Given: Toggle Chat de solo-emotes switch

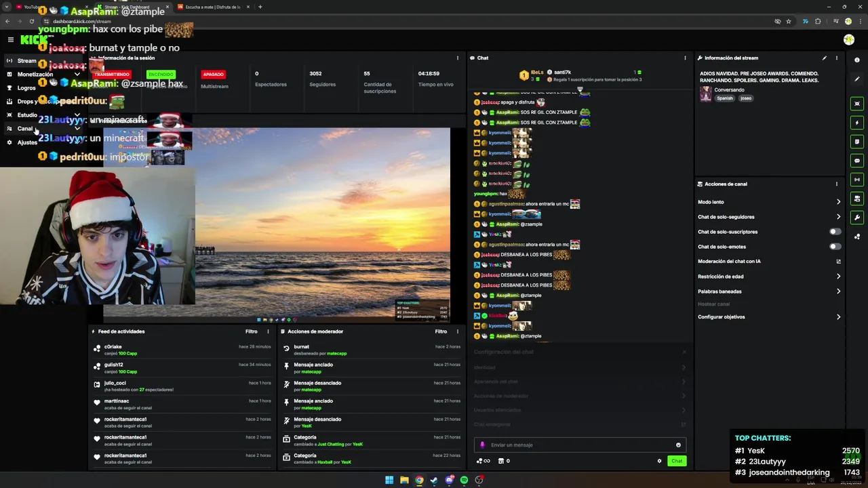Looking at the screenshot, I should 835,247.
